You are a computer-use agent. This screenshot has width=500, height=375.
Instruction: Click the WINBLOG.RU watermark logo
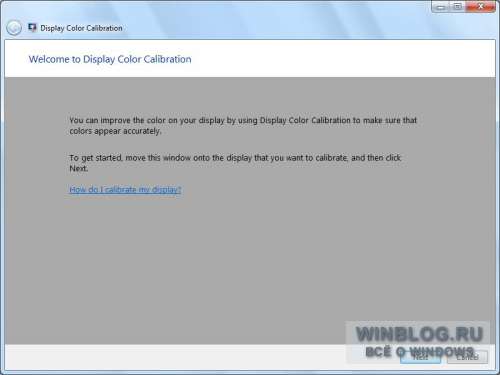[419, 334]
